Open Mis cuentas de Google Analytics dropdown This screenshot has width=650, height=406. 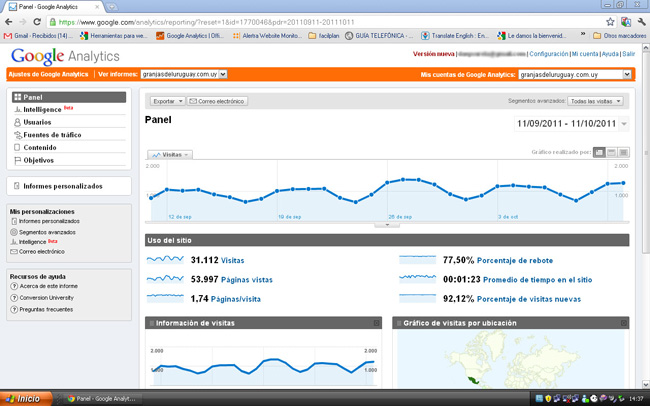point(575,75)
